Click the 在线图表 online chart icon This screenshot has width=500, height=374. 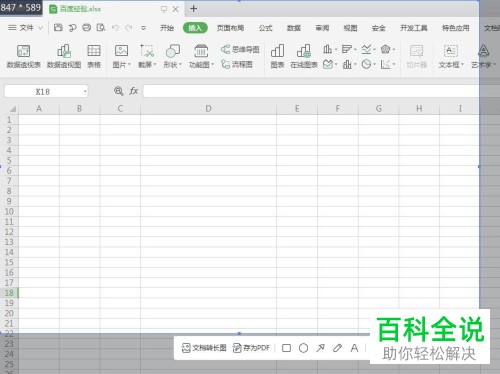click(304, 56)
